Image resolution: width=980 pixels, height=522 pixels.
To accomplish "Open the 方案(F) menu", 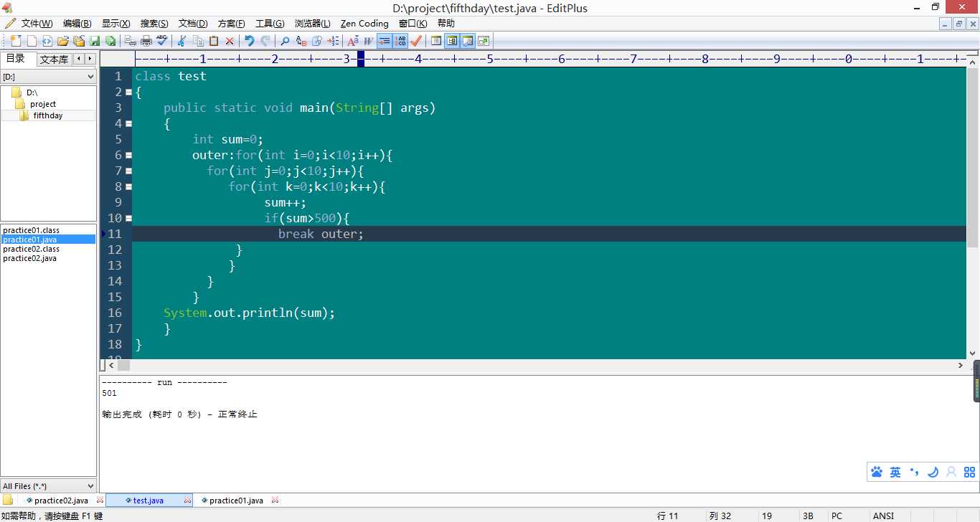I will tap(231, 24).
